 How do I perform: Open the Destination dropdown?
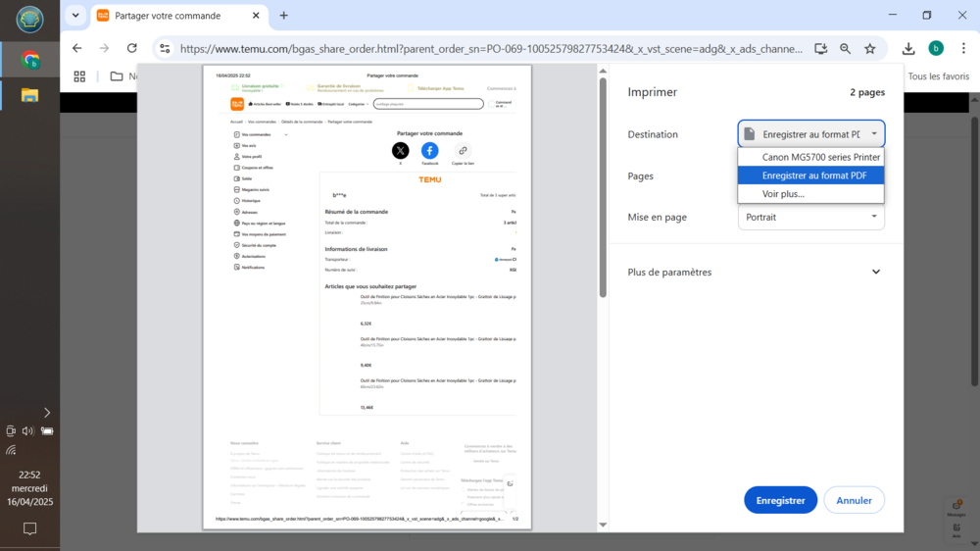(x=810, y=134)
